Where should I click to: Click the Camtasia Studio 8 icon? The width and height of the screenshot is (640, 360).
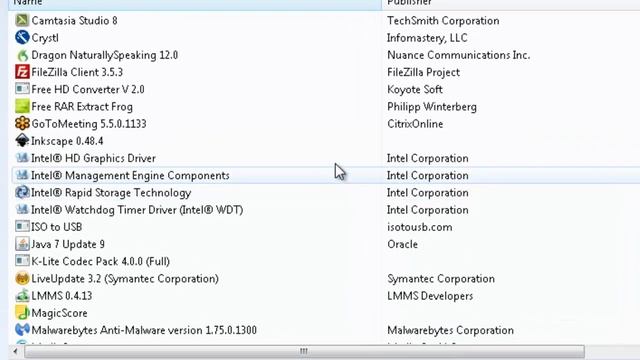pos(22,20)
